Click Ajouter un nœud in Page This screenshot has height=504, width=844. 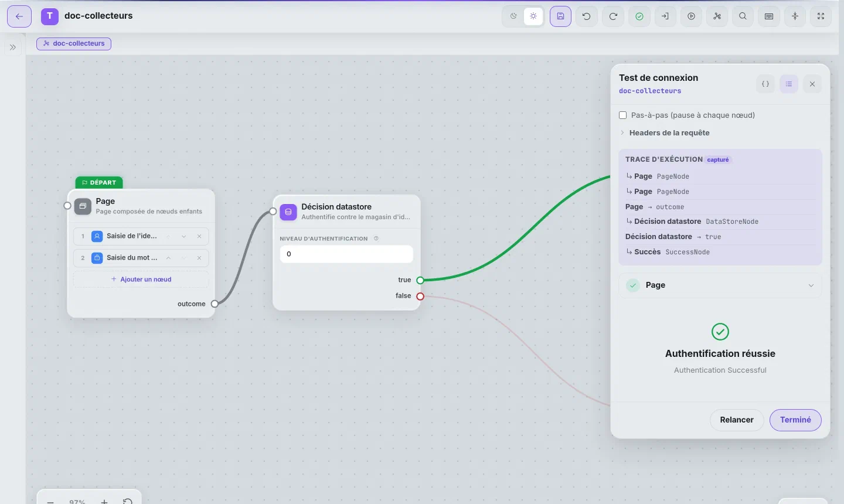click(141, 280)
